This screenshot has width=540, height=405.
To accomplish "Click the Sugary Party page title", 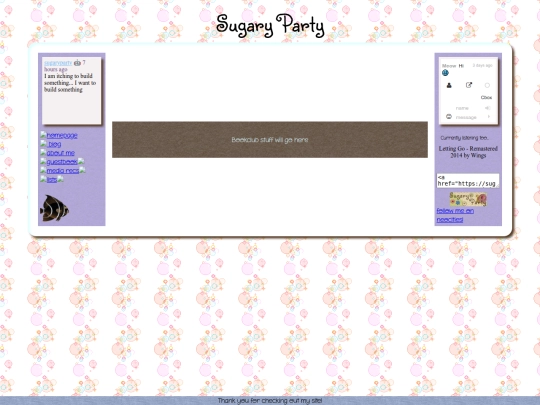I will (270, 25).
